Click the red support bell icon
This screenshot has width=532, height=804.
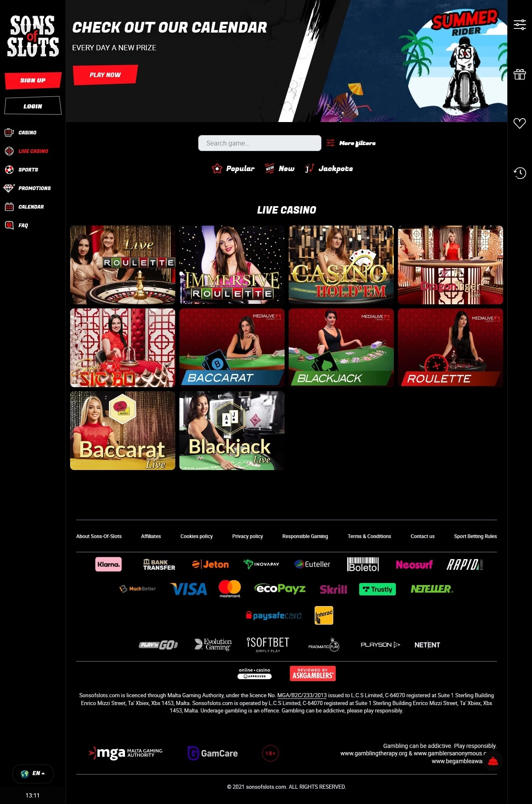(493, 761)
